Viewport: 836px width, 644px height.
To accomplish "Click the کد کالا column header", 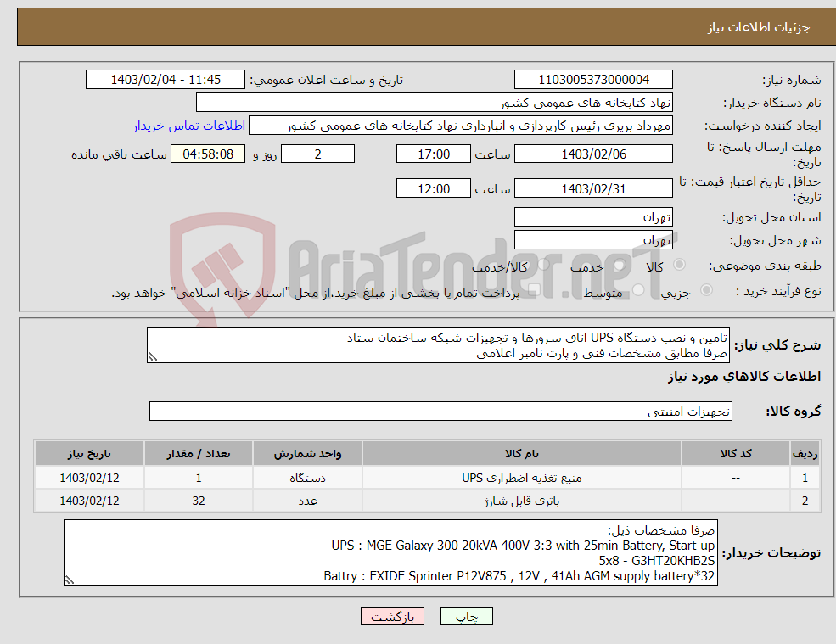I will (x=736, y=453).
